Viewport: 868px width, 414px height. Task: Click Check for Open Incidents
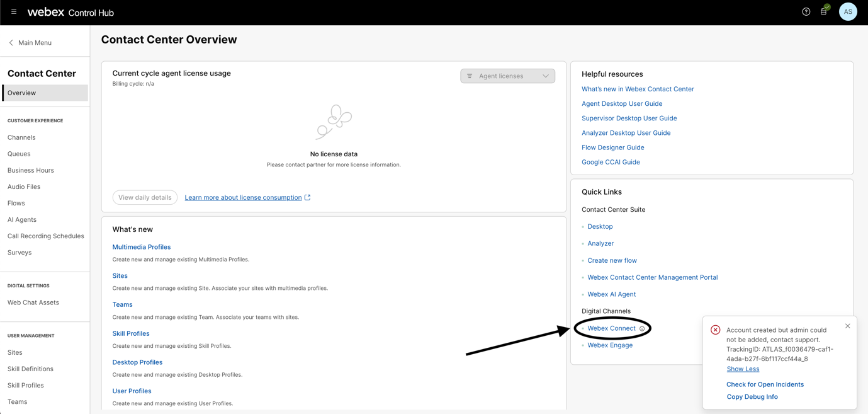click(765, 384)
